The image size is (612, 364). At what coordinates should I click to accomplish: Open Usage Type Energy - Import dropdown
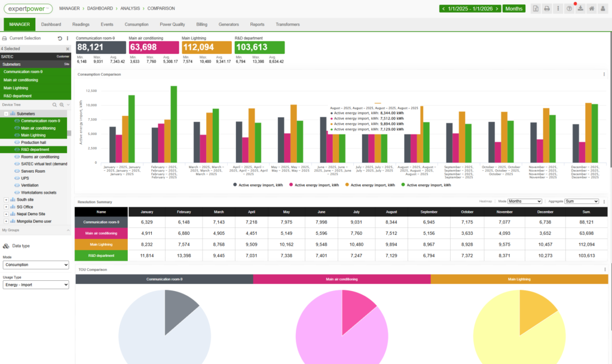click(36, 285)
